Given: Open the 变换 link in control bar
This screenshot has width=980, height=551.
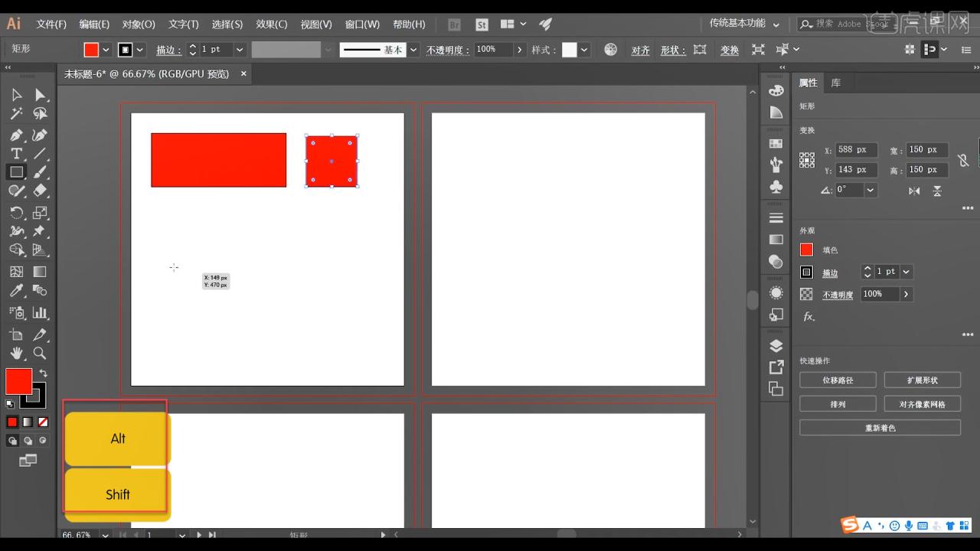Looking at the screenshot, I should (730, 51).
